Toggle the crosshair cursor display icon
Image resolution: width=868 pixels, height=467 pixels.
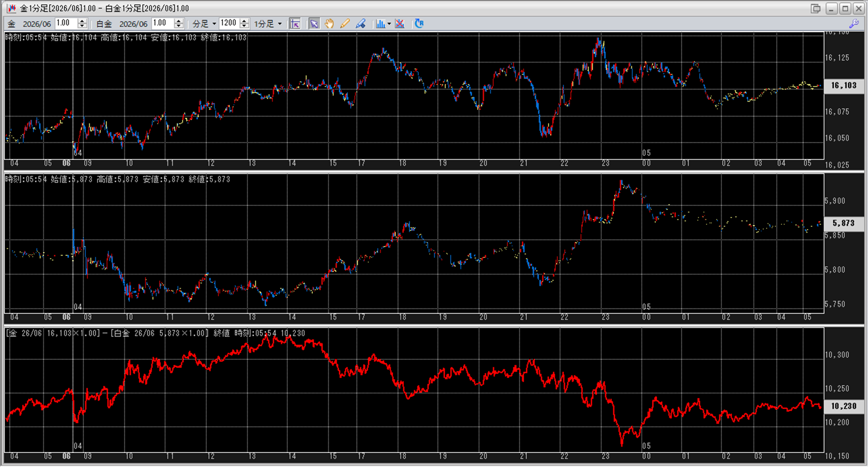[x=295, y=24]
